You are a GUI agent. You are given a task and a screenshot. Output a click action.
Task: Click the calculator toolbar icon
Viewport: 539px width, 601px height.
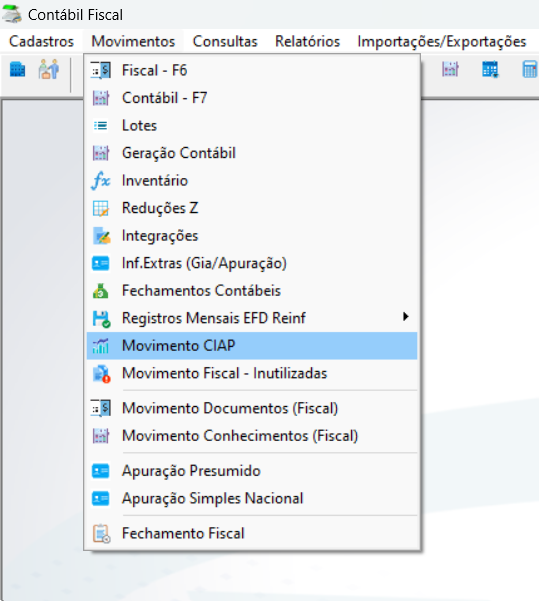click(x=530, y=69)
